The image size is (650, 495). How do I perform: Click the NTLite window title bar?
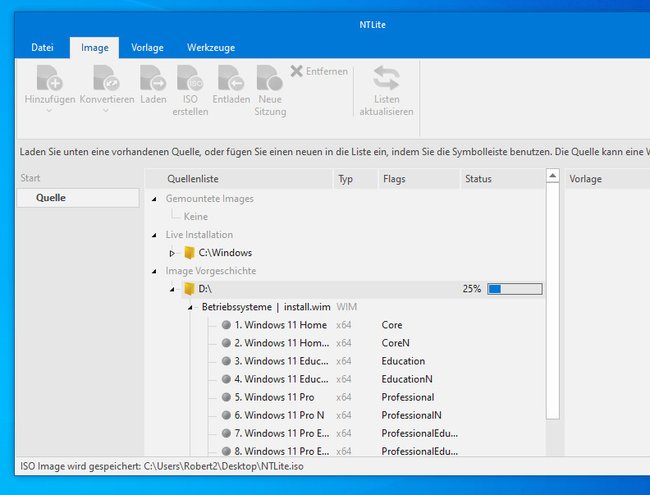(x=372, y=24)
